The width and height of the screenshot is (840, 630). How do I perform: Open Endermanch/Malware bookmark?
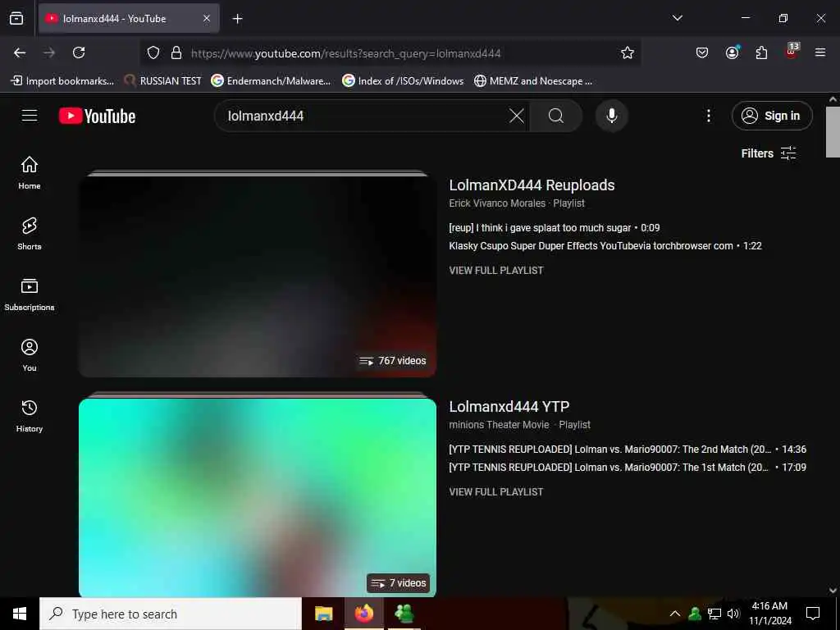(x=271, y=81)
